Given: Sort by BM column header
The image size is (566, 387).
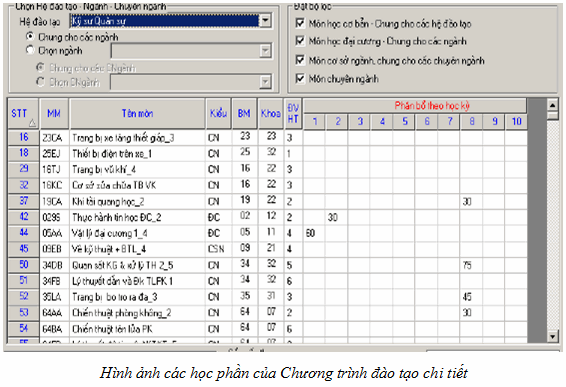Looking at the screenshot, I should pyautogui.click(x=244, y=114).
